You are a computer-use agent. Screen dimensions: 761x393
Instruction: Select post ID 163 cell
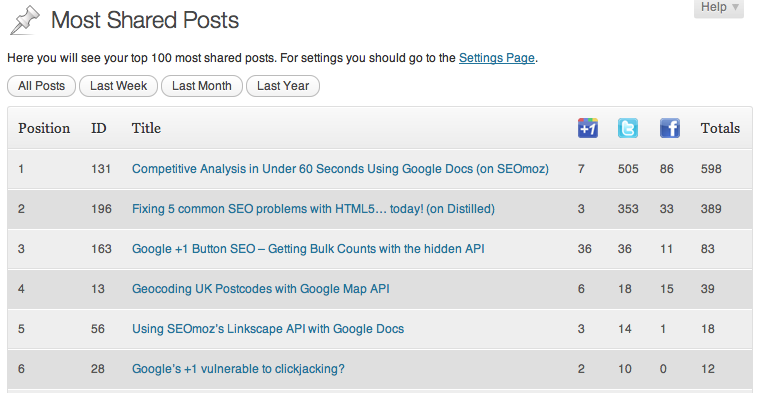point(101,249)
